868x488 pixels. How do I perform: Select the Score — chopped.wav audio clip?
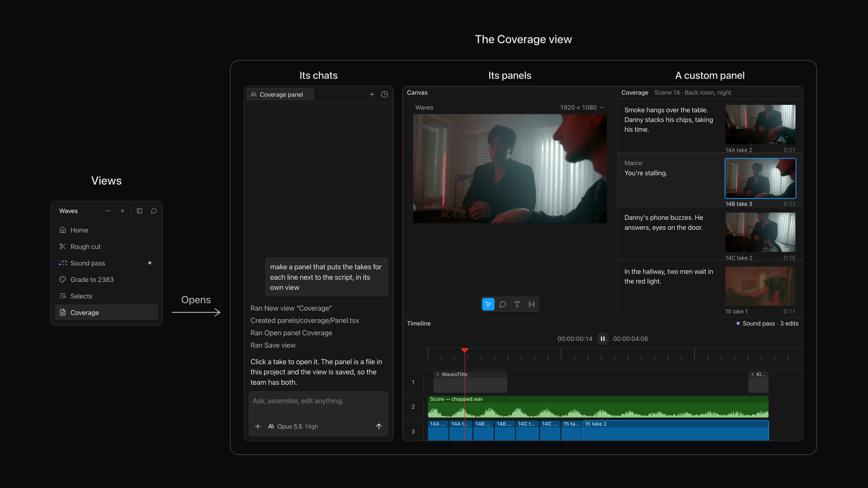click(598, 407)
